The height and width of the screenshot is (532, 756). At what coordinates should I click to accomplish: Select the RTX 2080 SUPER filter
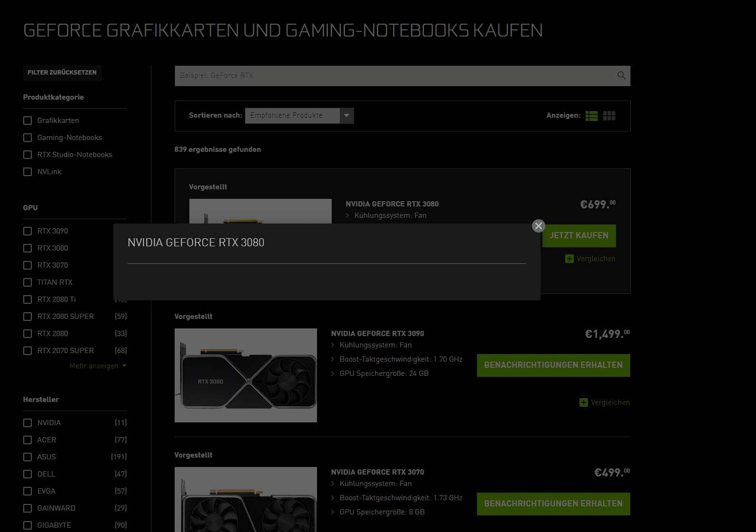[x=28, y=317]
